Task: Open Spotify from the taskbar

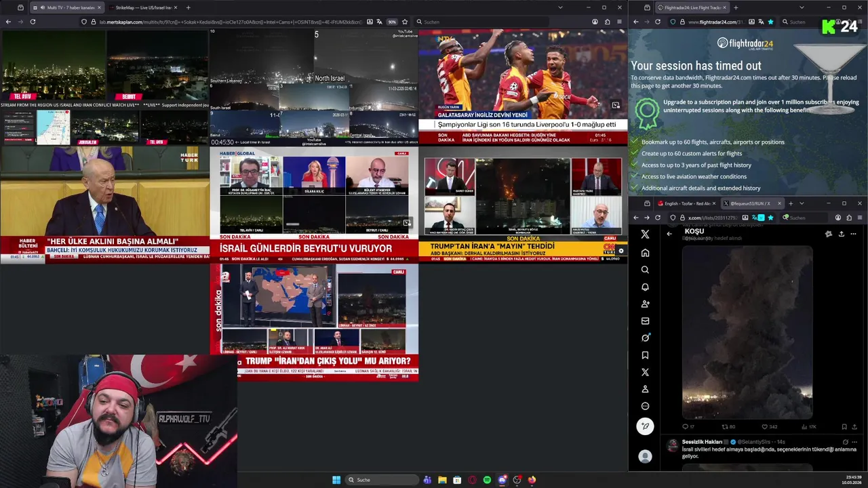Action: (487, 480)
